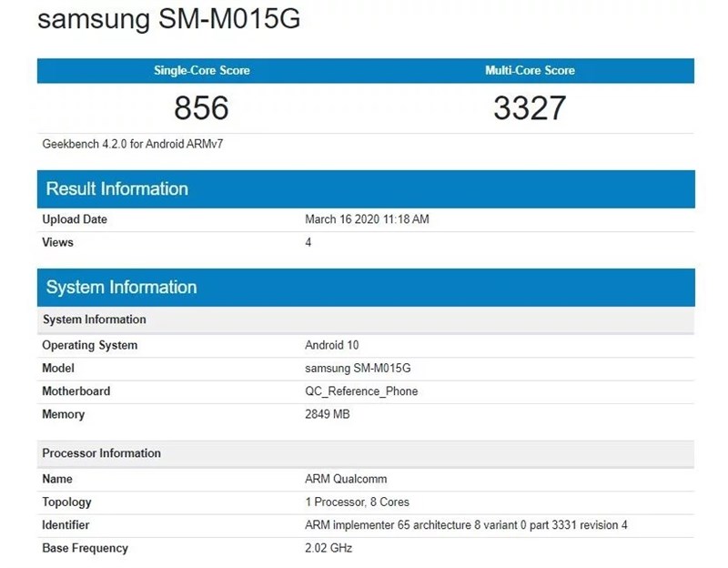Click the System Information subsection header
This screenshot has height=568, width=728.
[x=95, y=319]
